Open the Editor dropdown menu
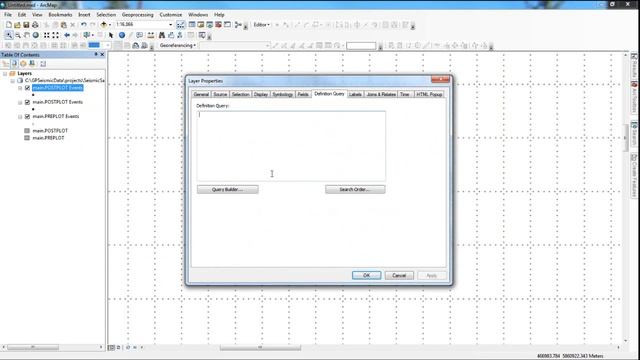 pos(261,25)
